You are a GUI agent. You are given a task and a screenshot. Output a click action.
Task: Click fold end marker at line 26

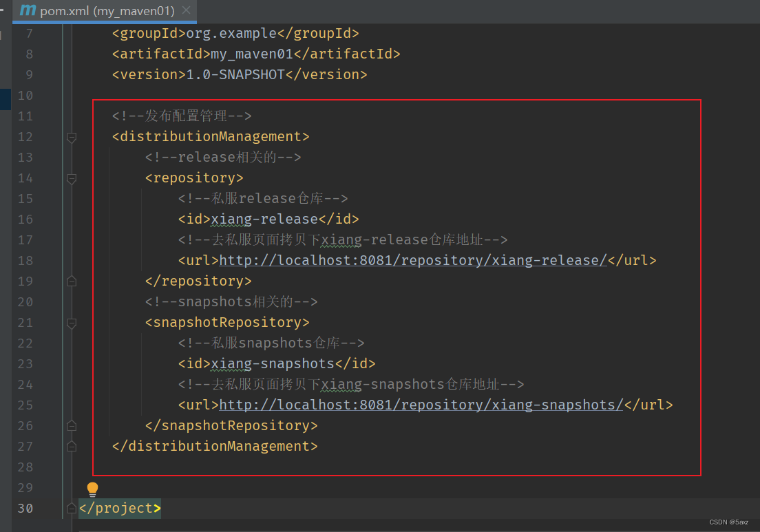[x=72, y=425]
